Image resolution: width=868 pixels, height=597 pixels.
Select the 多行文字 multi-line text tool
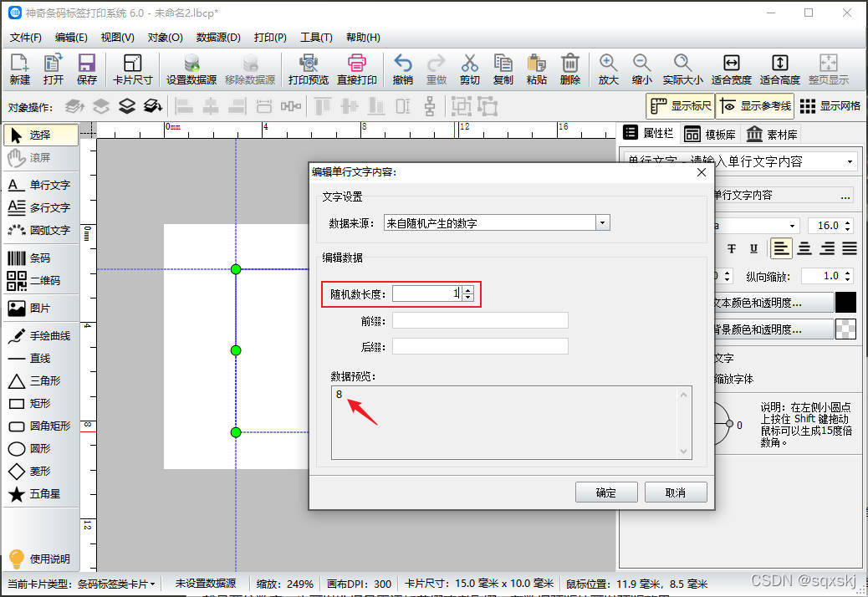[x=40, y=207]
